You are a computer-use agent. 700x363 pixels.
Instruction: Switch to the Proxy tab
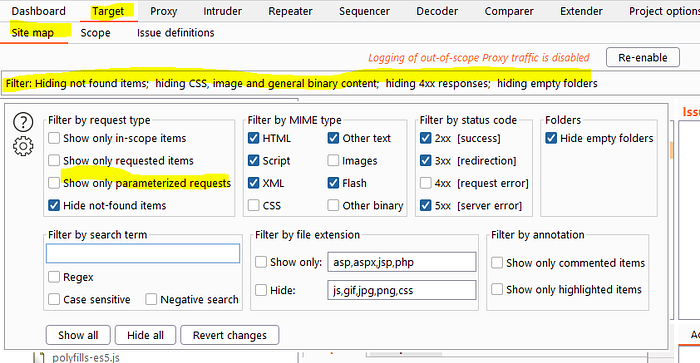163,11
